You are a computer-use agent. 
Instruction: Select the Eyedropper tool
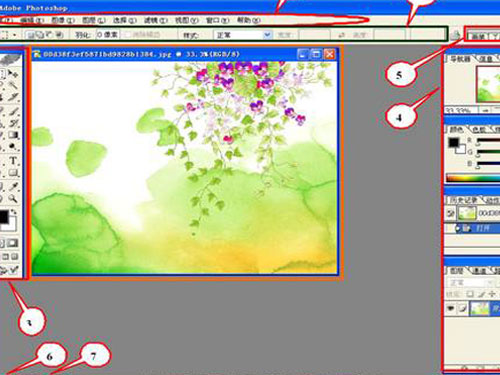click(13, 186)
